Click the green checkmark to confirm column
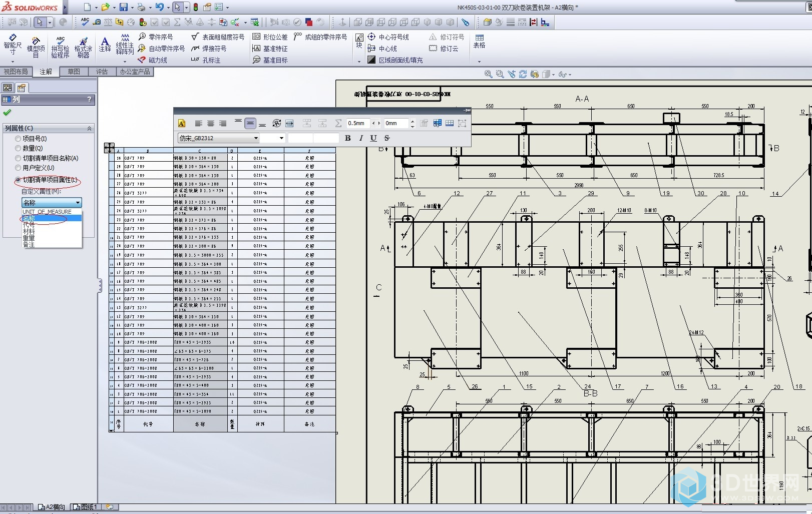The image size is (812, 514). point(7,113)
